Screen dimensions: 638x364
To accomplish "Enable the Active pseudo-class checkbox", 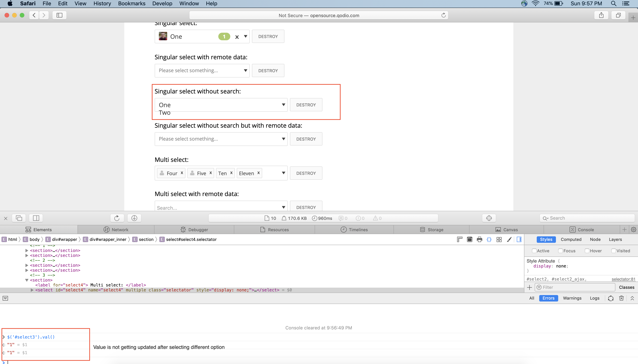I will click(x=534, y=251).
